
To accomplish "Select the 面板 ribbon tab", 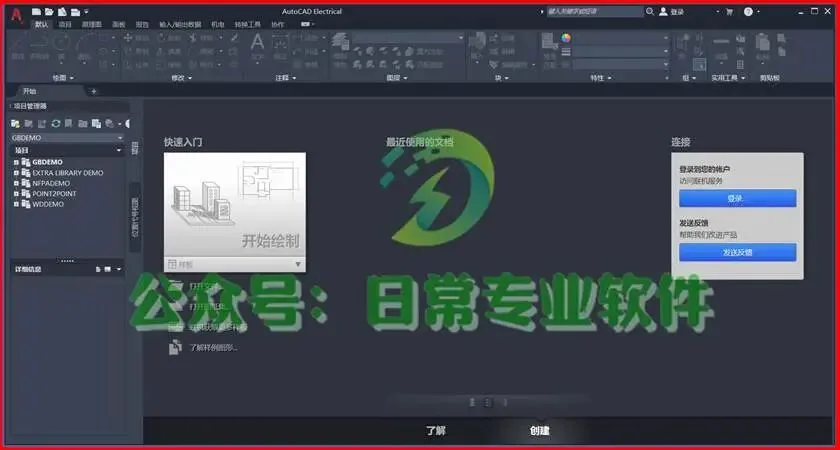I will tap(118, 24).
